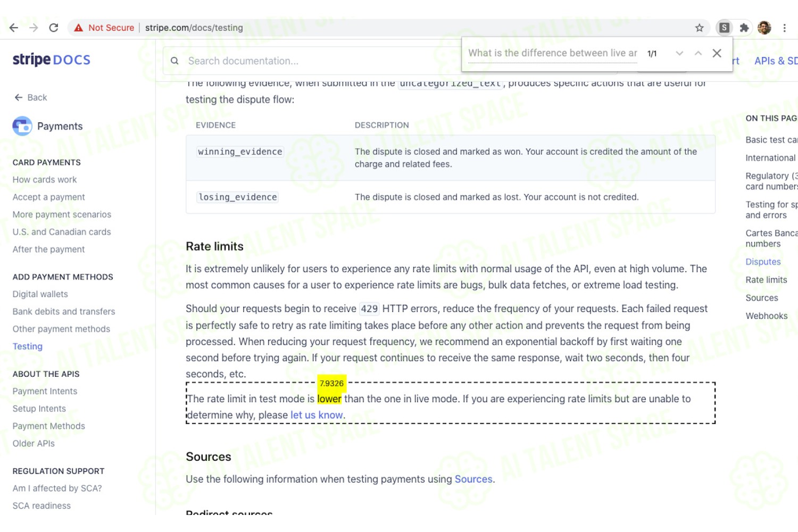Image resolution: width=798 pixels, height=532 pixels.
Task: Jump to Rate limits on-page link
Action: (767, 280)
